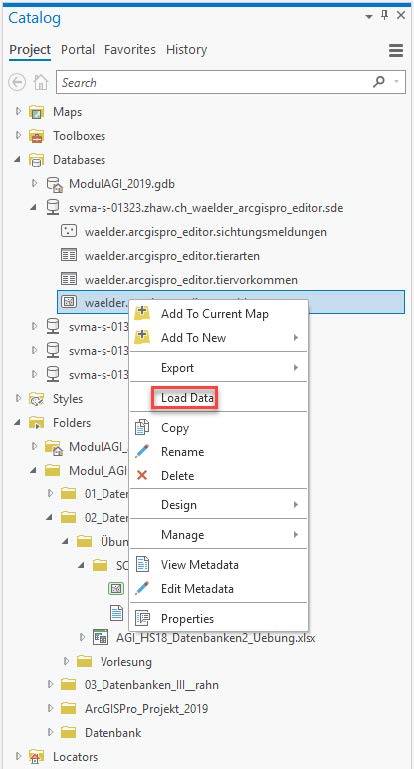
Task: Click the Delete red X icon
Action: point(142,475)
